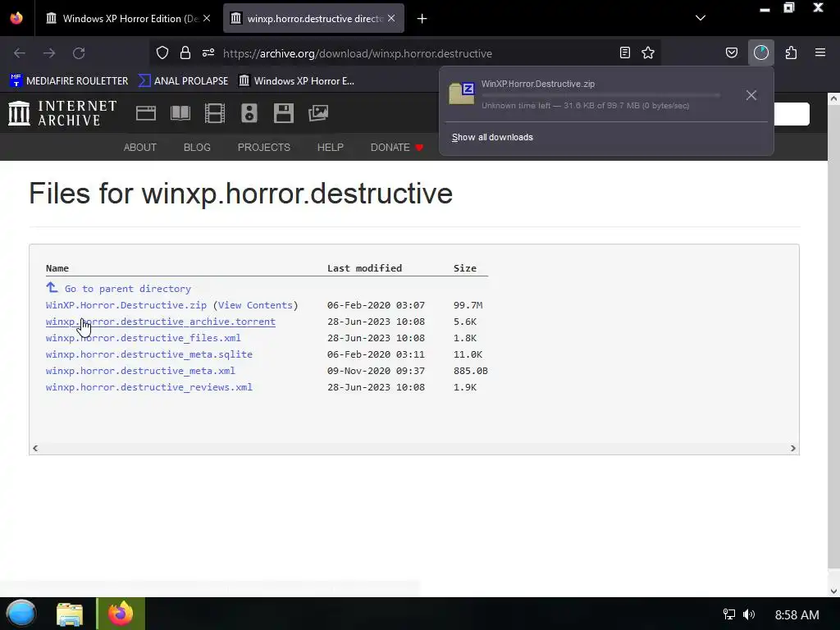
Task: Open the second bookmark toolbar item
Action: click(x=183, y=81)
